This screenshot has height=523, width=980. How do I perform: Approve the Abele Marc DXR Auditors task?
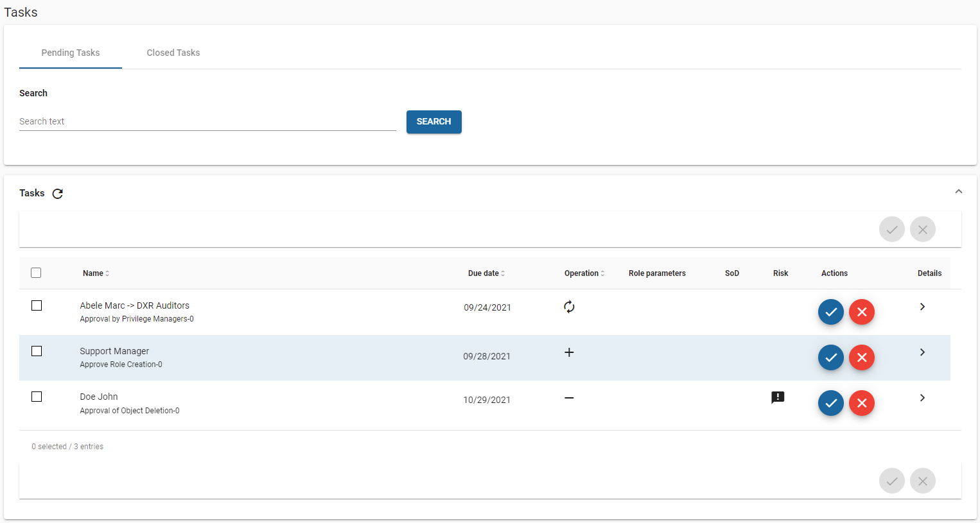(830, 312)
